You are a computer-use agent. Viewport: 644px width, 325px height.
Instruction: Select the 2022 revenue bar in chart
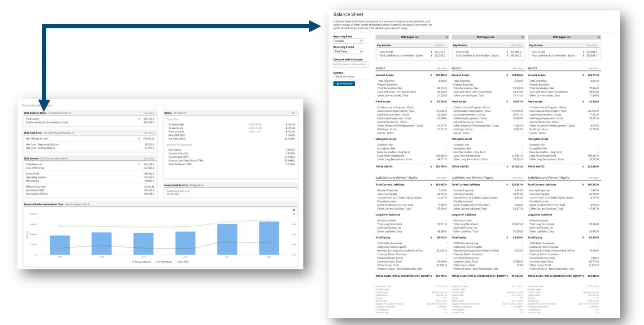pos(269,238)
